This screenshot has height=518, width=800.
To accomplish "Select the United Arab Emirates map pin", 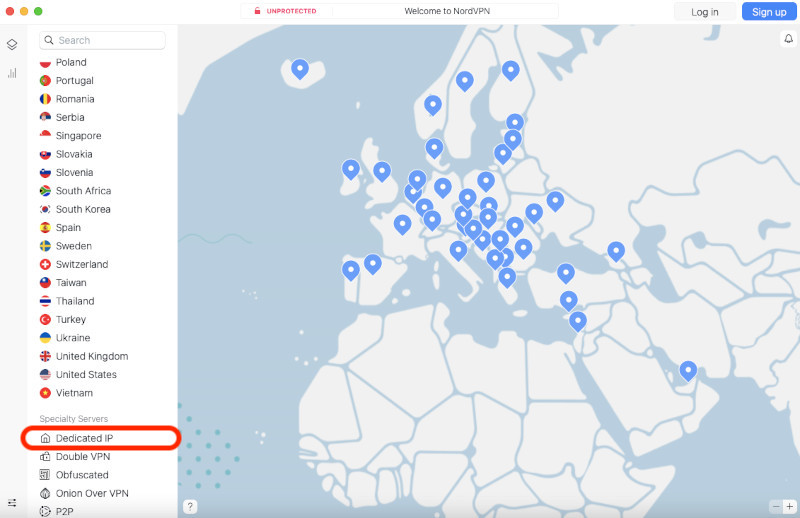I will click(x=688, y=371).
